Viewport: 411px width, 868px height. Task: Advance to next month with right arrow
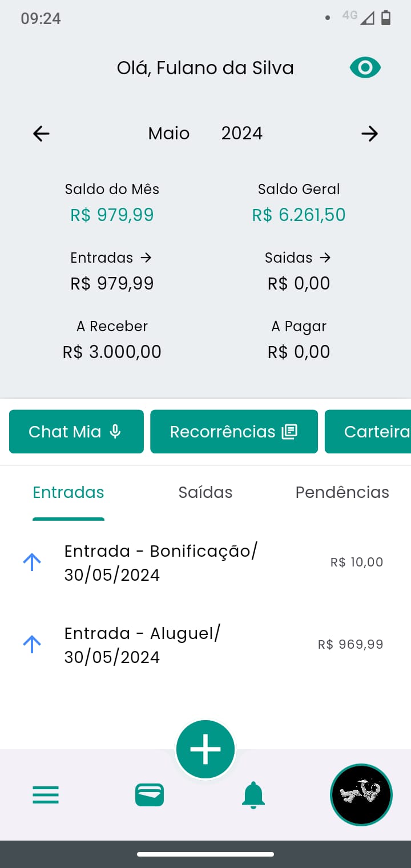tap(369, 134)
